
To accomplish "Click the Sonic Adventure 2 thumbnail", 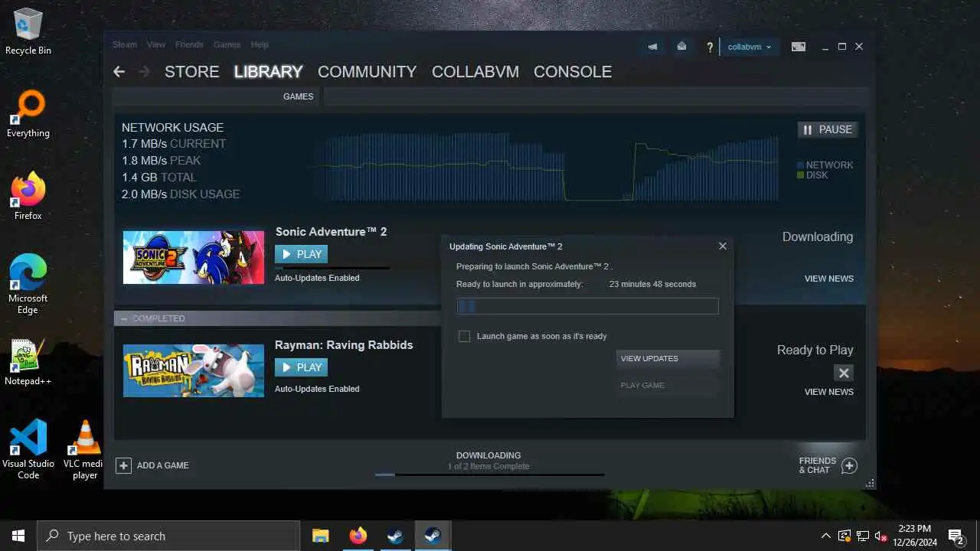I will pos(194,257).
